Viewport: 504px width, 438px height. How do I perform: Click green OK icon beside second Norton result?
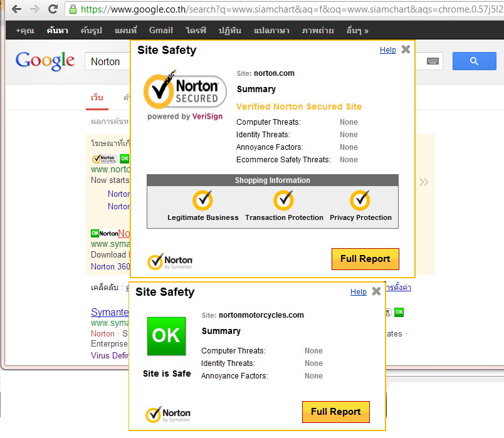click(95, 233)
